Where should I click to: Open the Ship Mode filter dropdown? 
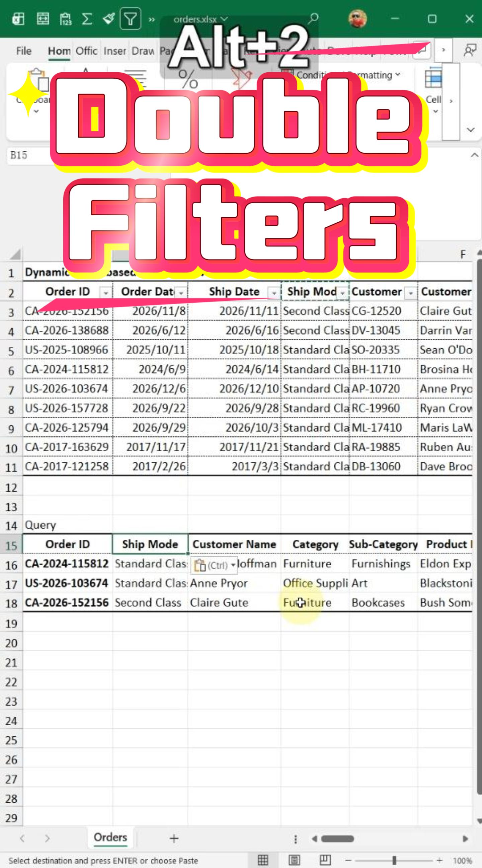tap(342, 293)
